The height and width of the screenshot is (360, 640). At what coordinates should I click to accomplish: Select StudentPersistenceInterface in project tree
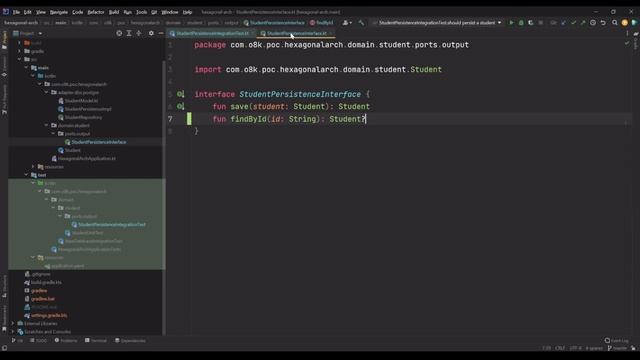[x=99, y=142]
